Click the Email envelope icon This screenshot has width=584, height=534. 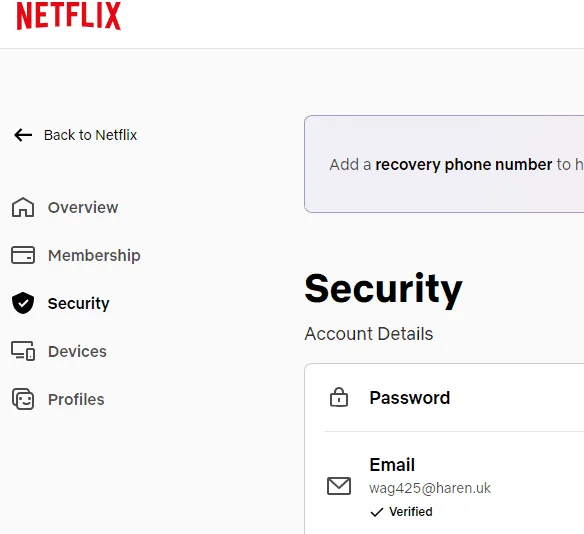[x=339, y=486]
